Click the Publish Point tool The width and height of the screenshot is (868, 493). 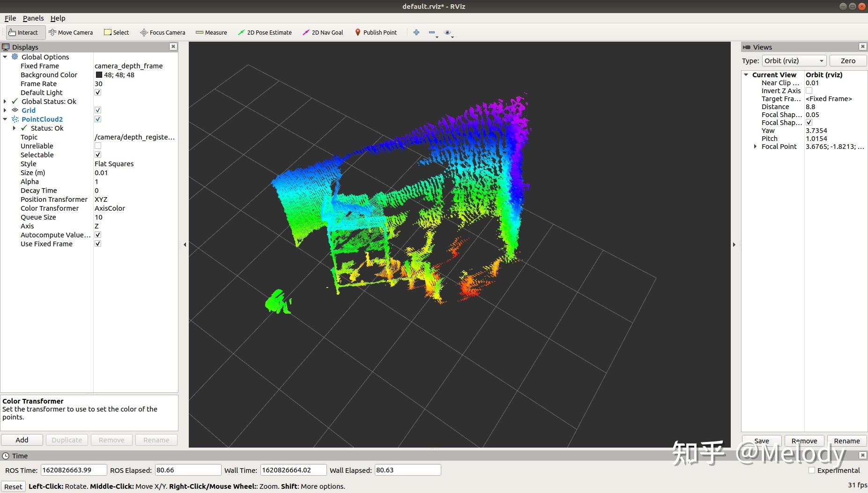coord(376,32)
